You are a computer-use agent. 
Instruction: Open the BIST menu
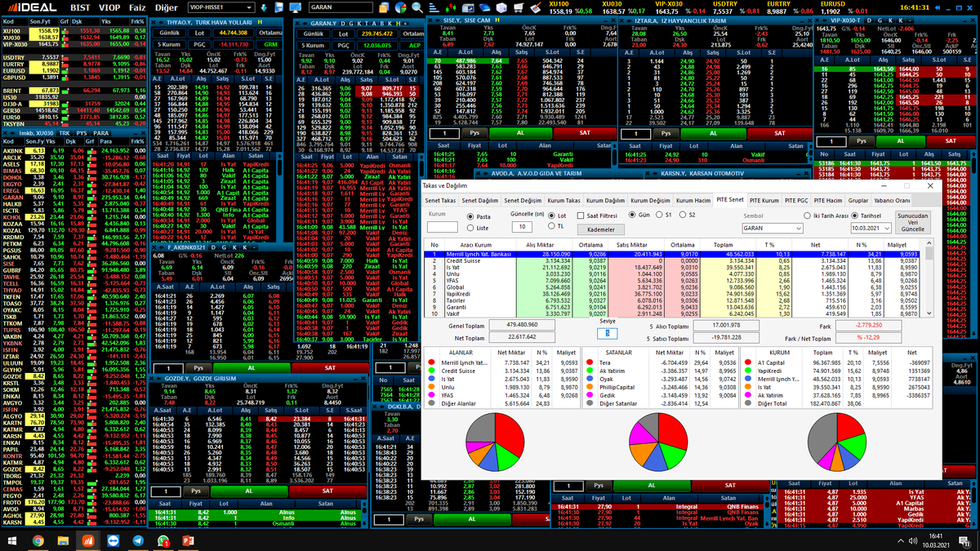coord(80,7)
